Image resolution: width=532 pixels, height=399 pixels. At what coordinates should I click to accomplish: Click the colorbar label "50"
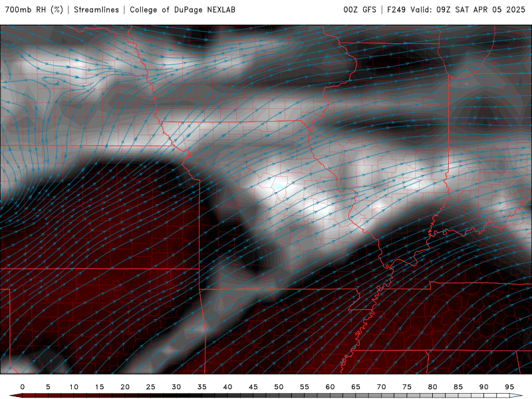279,387
